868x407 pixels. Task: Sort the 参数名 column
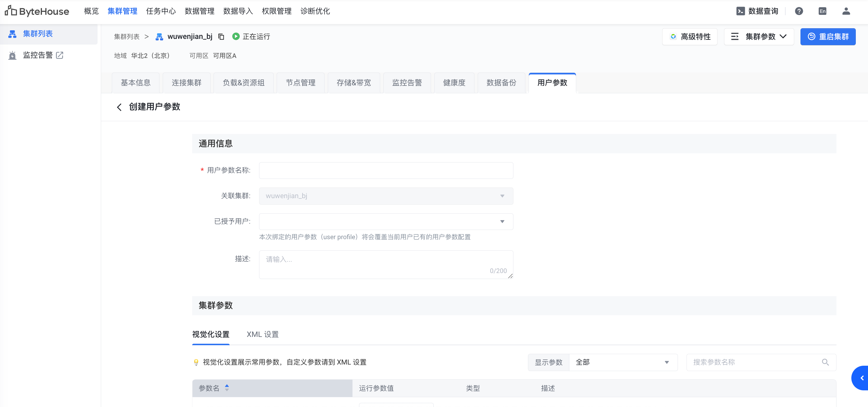(x=227, y=388)
